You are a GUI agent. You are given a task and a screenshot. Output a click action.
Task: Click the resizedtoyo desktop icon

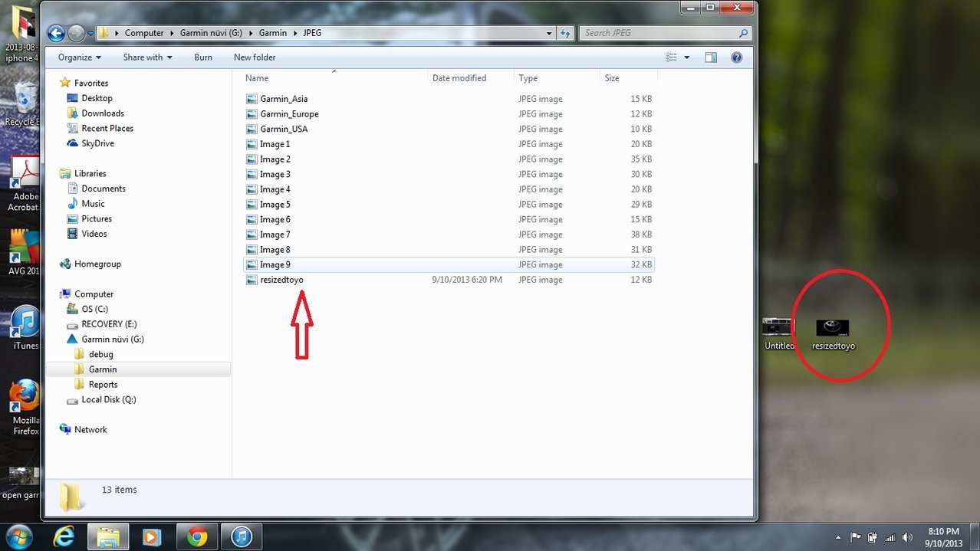[833, 335]
